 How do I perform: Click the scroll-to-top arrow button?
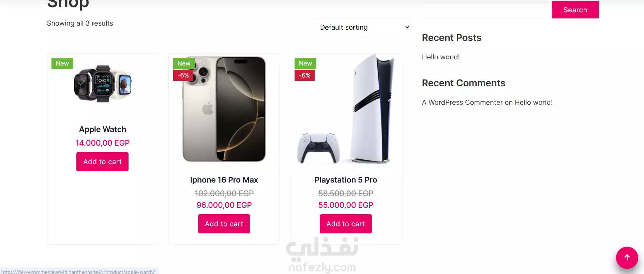[x=627, y=258]
